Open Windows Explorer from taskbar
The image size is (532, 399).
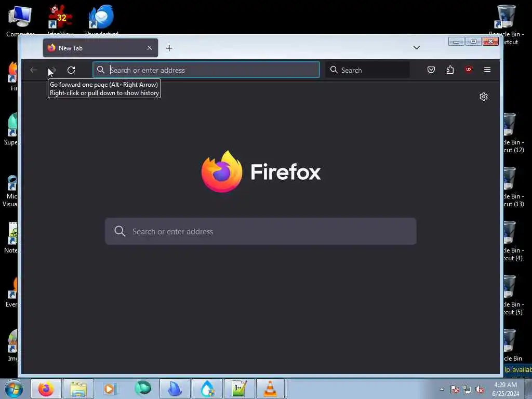[78, 389]
